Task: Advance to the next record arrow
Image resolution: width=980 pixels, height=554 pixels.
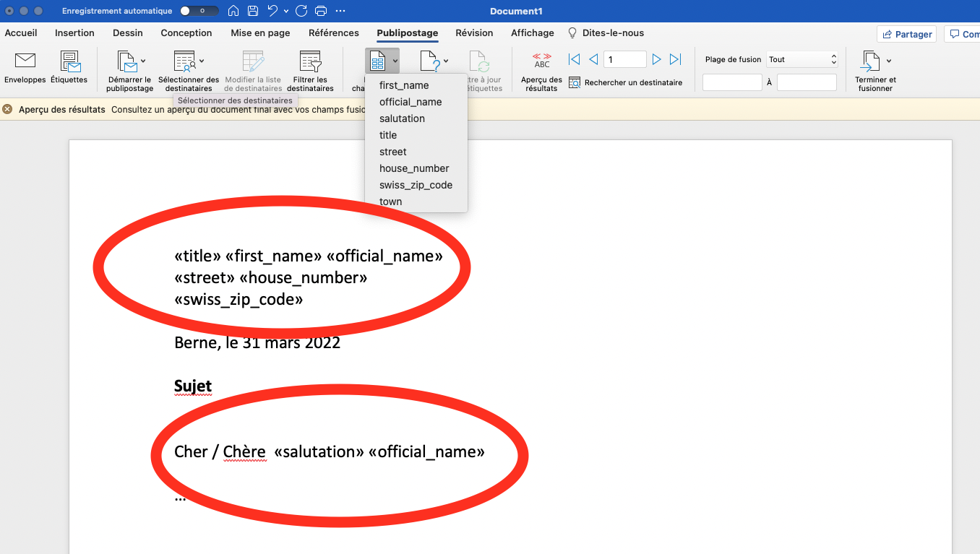Action: point(656,59)
